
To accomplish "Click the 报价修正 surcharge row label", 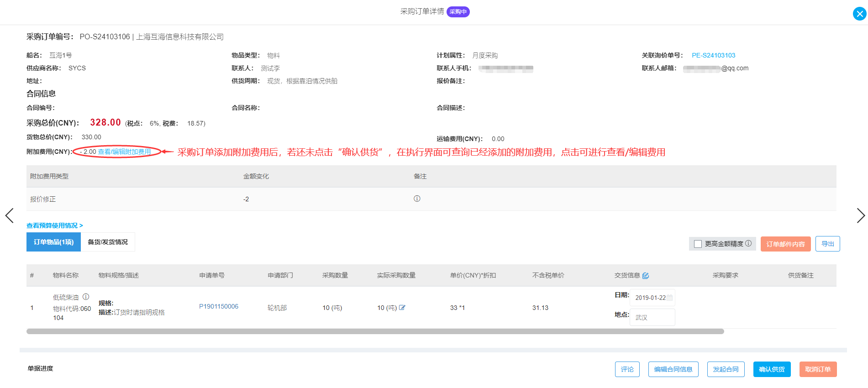I will (43, 199).
